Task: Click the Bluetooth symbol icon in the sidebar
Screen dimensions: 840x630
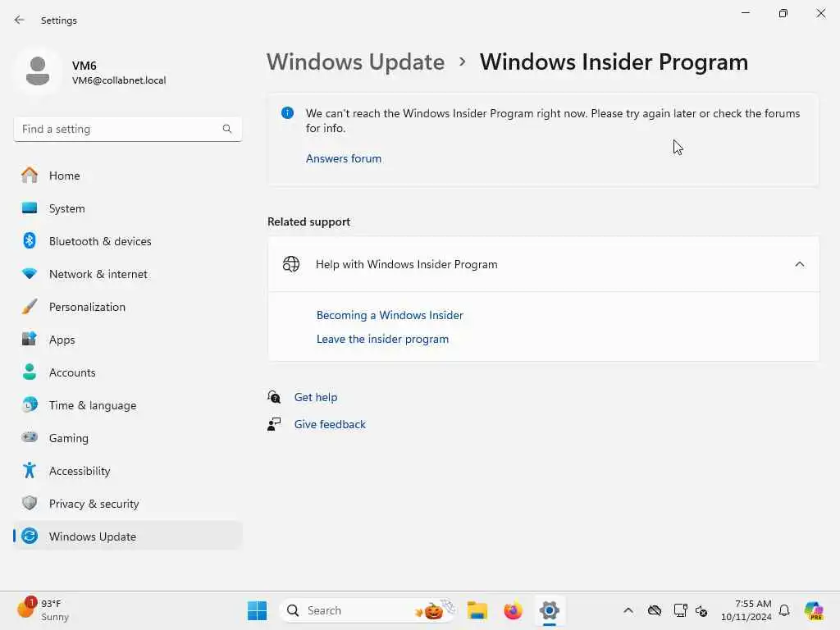Action: [30, 240]
